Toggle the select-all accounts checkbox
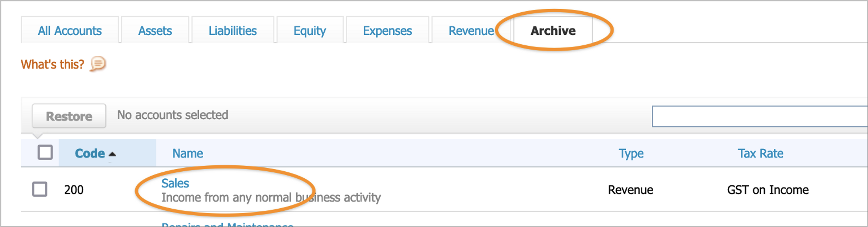The width and height of the screenshot is (868, 227). [x=45, y=153]
